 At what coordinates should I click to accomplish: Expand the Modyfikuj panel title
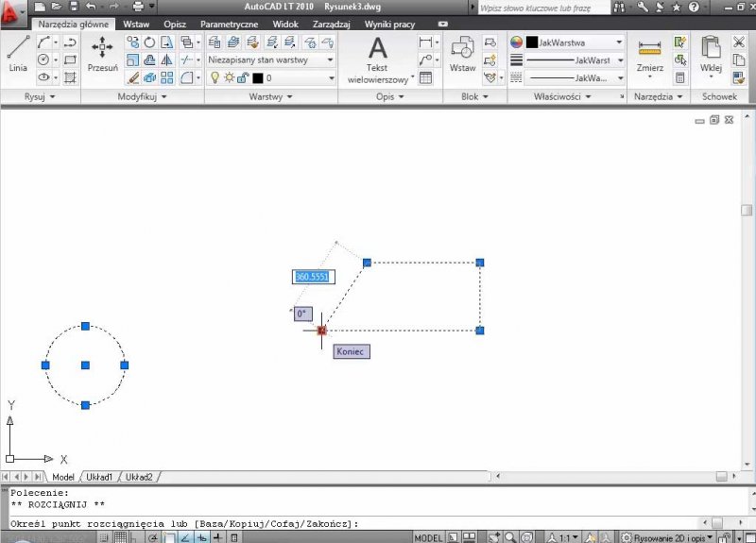pos(142,96)
